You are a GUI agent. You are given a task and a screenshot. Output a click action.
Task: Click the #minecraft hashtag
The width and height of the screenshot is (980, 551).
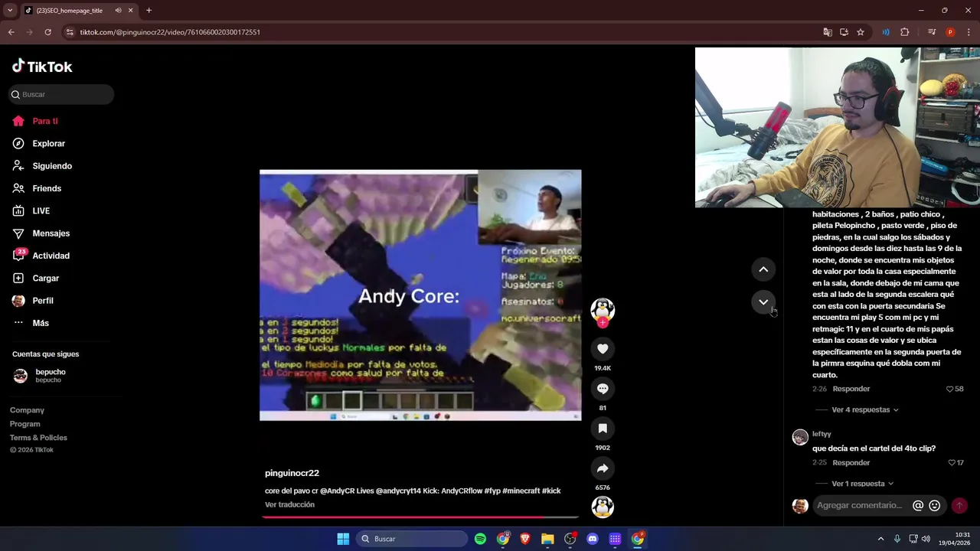coord(521,491)
